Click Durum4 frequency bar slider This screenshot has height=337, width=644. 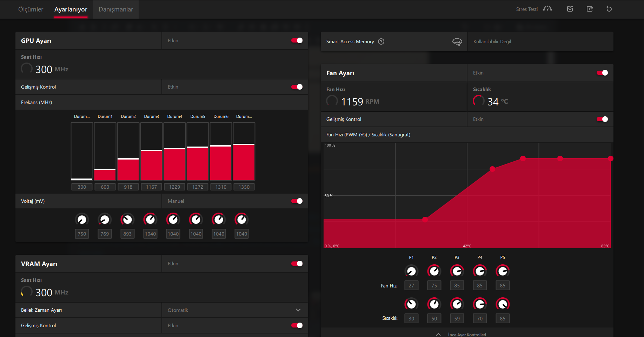click(174, 151)
